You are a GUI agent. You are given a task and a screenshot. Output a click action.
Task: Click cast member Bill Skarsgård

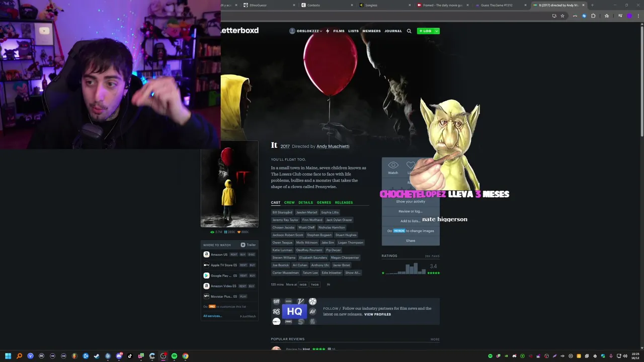[282, 212]
